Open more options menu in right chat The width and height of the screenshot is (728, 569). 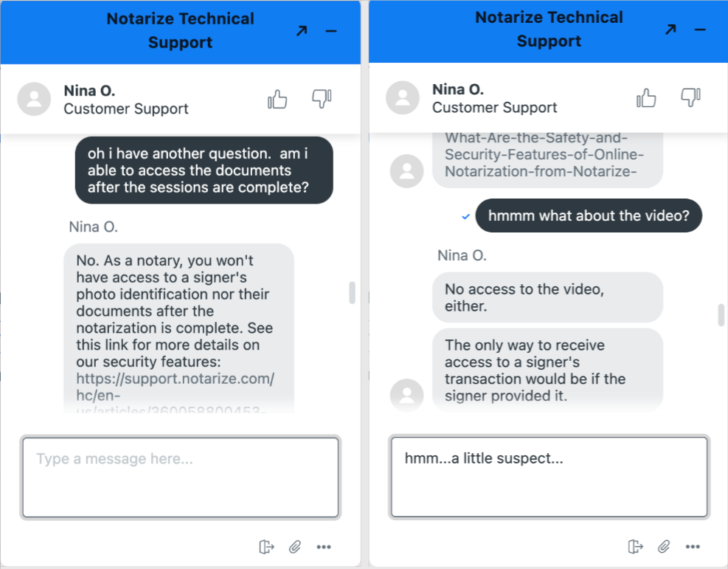[x=693, y=547]
